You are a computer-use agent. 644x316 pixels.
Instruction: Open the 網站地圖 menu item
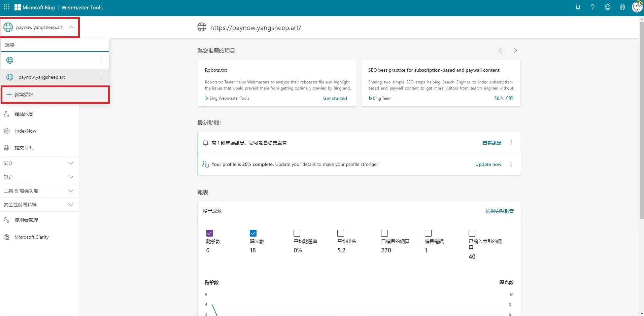pyautogui.click(x=39, y=114)
